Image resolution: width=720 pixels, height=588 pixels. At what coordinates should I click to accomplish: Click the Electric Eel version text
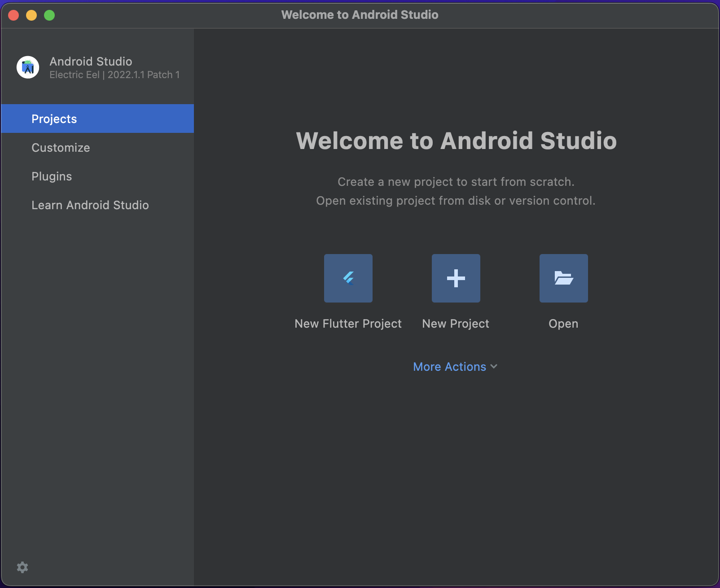coord(114,75)
